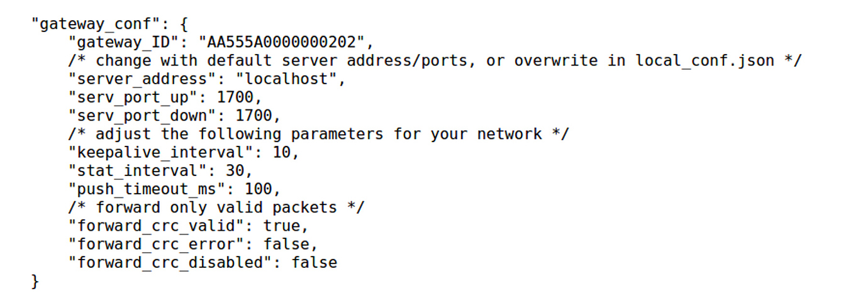Click the "localhost" server address value

(x=290, y=79)
